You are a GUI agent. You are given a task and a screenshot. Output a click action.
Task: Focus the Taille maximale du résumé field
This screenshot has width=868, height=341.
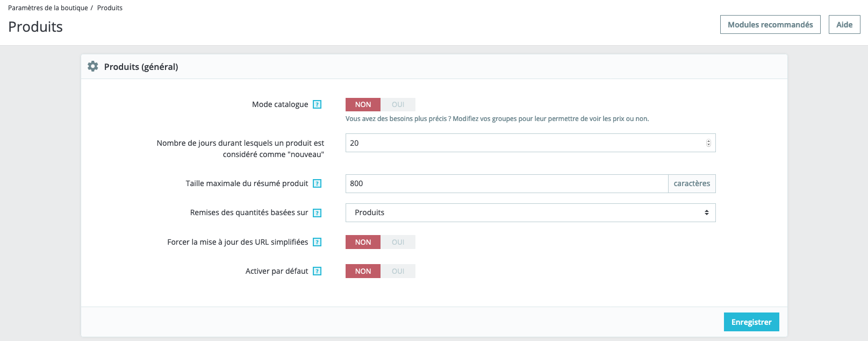[x=507, y=183]
